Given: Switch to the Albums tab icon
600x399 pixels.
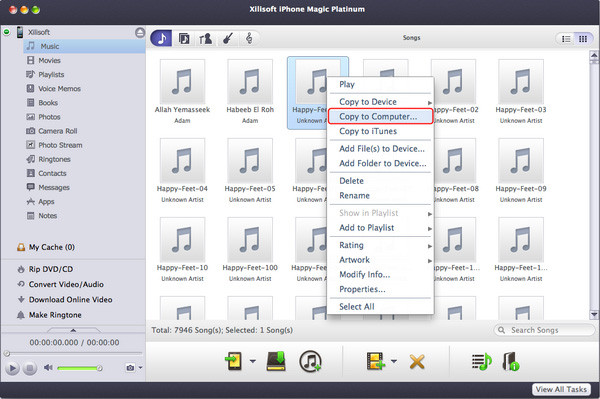Looking at the screenshot, I should (184, 38).
